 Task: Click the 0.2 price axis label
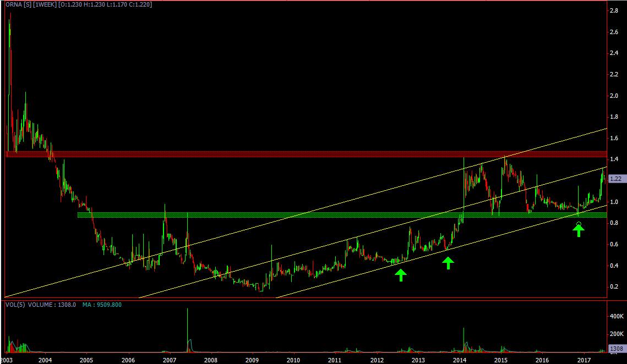(x=614, y=287)
